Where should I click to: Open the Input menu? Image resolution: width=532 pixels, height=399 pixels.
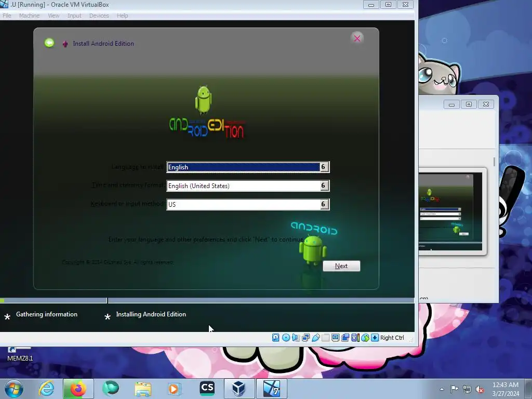74,16
